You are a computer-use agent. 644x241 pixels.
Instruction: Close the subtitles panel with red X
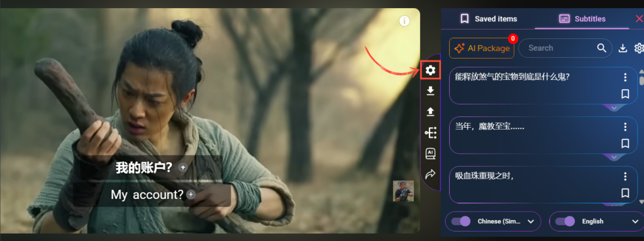tap(639, 18)
